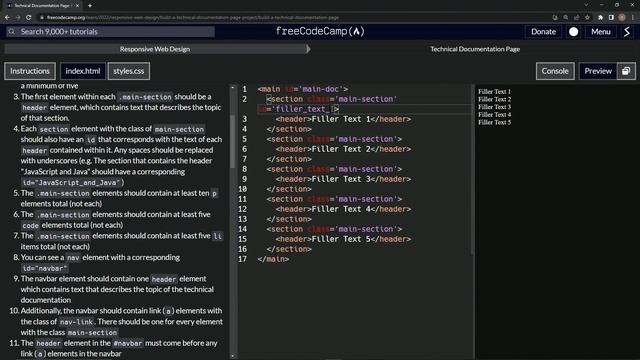The image size is (640, 360).
Task: Open the browser extensions puzzle icon
Action: [600, 18]
